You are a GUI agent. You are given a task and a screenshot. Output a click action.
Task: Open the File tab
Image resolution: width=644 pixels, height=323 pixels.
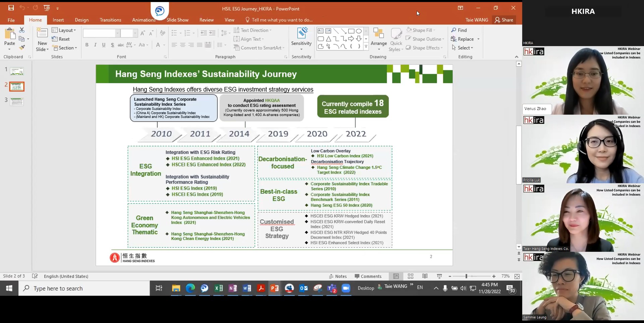click(x=11, y=20)
